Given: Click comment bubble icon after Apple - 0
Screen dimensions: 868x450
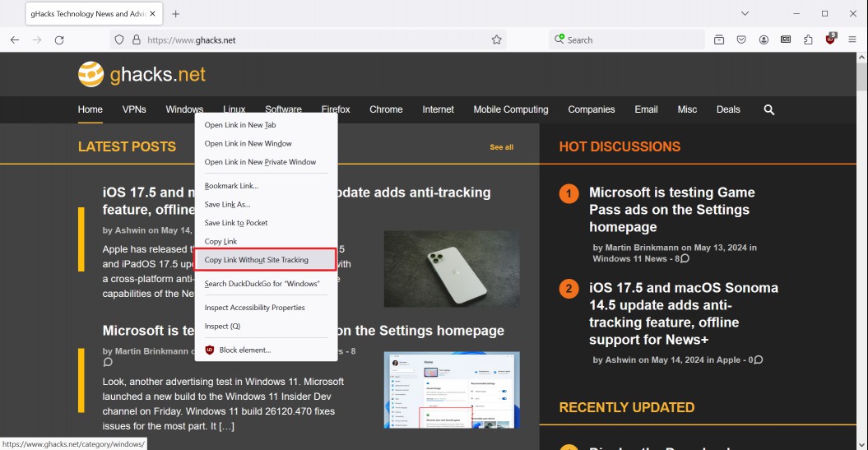Looking at the screenshot, I should tap(759, 360).
